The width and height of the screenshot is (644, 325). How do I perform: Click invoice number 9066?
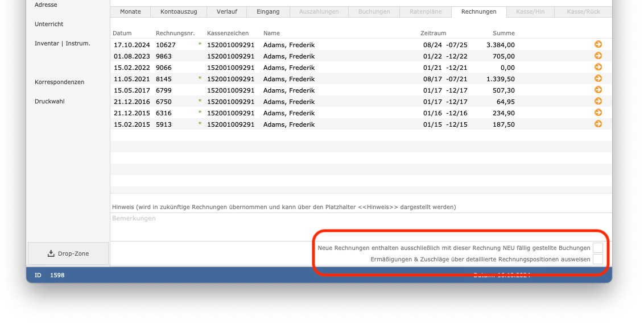pyautogui.click(x=164, y=68)
